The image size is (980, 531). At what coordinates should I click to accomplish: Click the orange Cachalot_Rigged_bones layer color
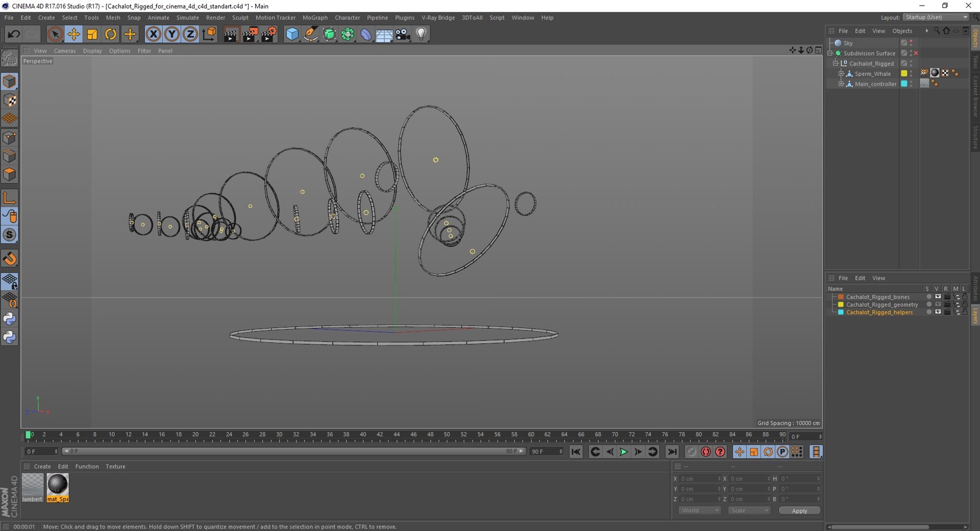tap(841, 297)
